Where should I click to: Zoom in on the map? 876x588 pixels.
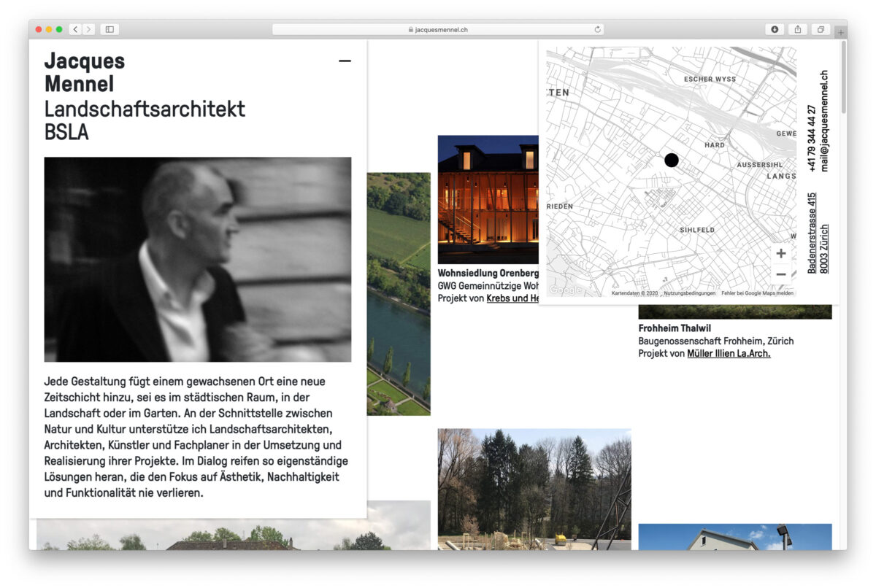click(x=781, y=254)
